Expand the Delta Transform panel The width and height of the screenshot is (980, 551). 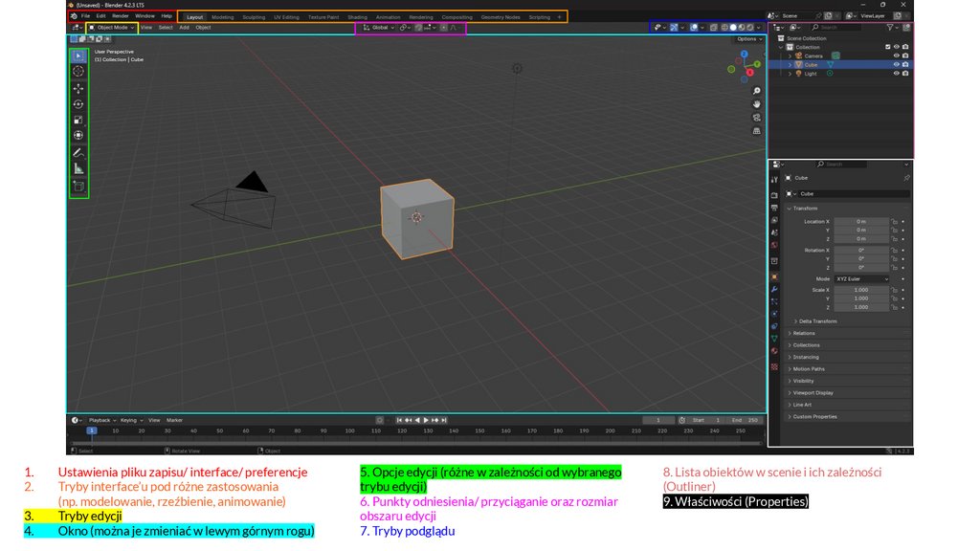coord(817,321)
